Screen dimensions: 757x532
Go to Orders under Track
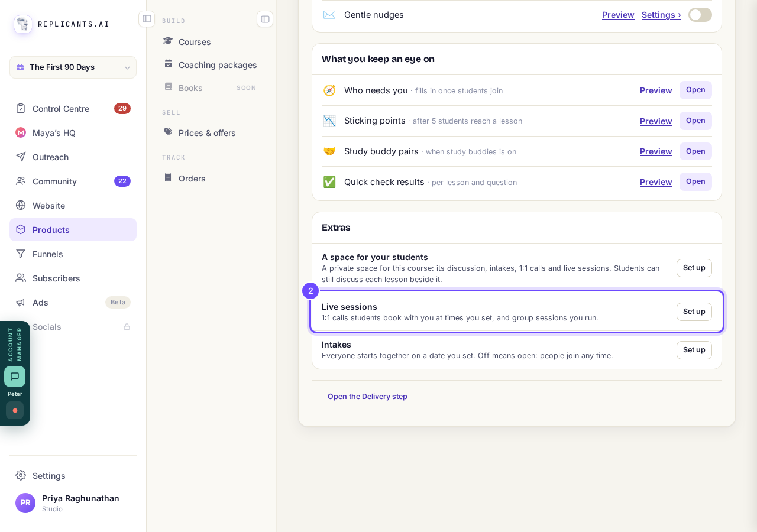point(211,178)
